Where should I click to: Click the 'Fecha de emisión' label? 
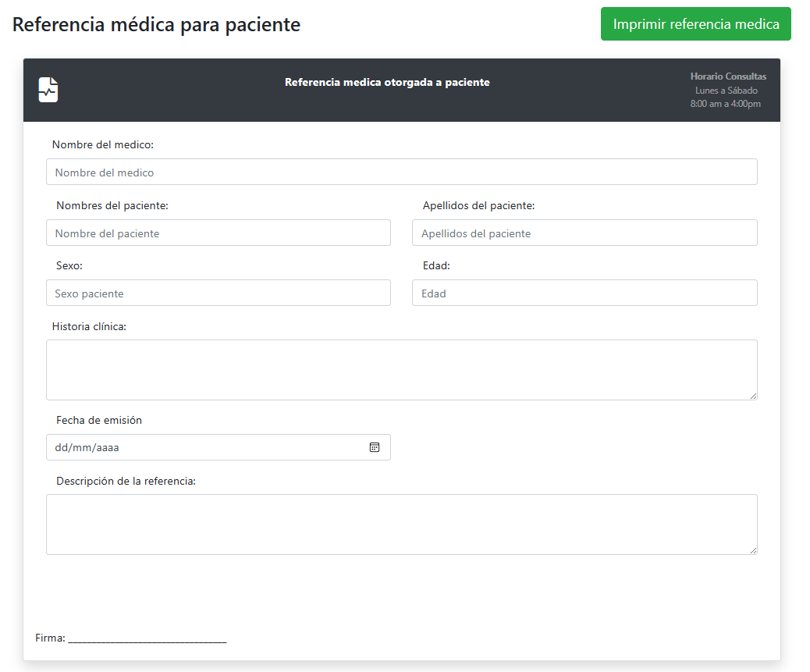pos(98,420)
